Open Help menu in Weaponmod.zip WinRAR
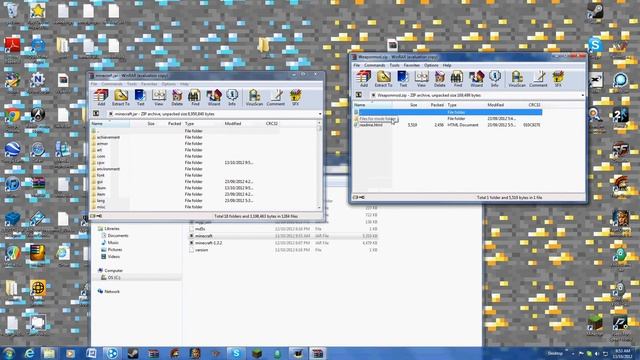This screenshot has width=640, height=360. (447, 65)
